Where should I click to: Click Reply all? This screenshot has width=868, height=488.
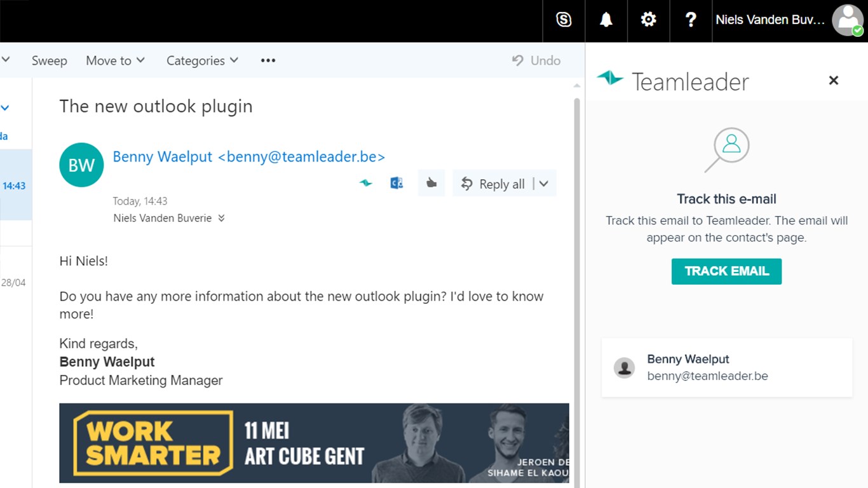492,184
